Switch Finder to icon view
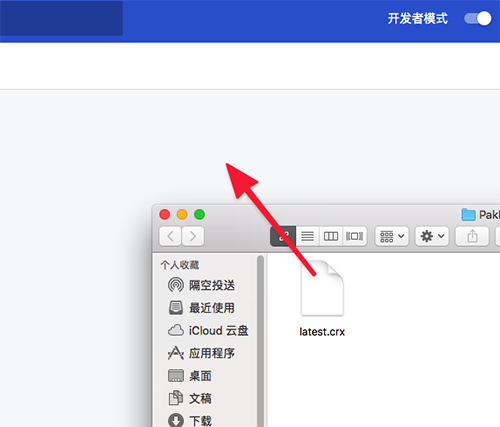 point(283,236)
